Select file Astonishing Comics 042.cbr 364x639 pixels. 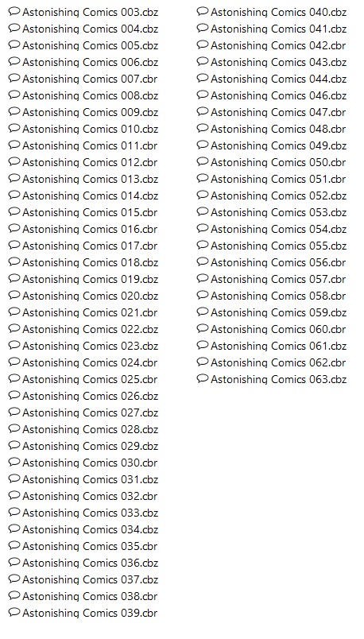click(x=278, y=45)
